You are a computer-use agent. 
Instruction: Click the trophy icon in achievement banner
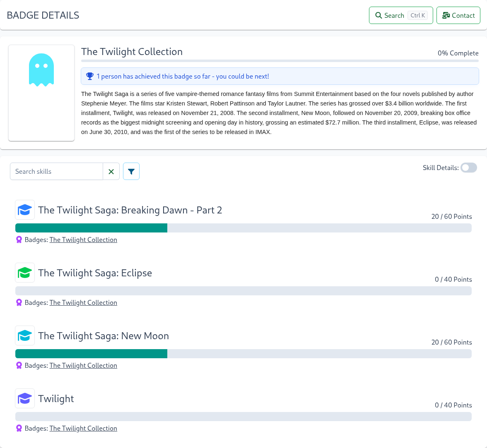(90, 76)
